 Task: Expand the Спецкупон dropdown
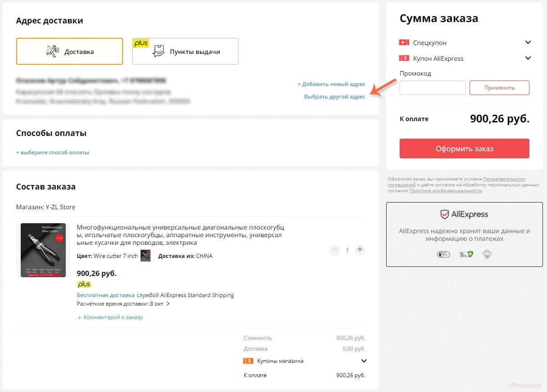coord(528,43)
